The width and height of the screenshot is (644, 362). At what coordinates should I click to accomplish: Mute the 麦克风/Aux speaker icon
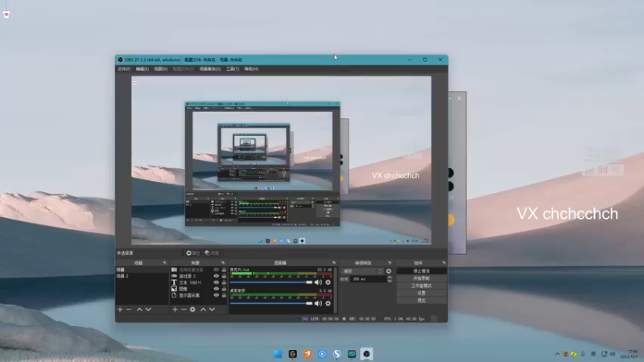pos(318,282)
